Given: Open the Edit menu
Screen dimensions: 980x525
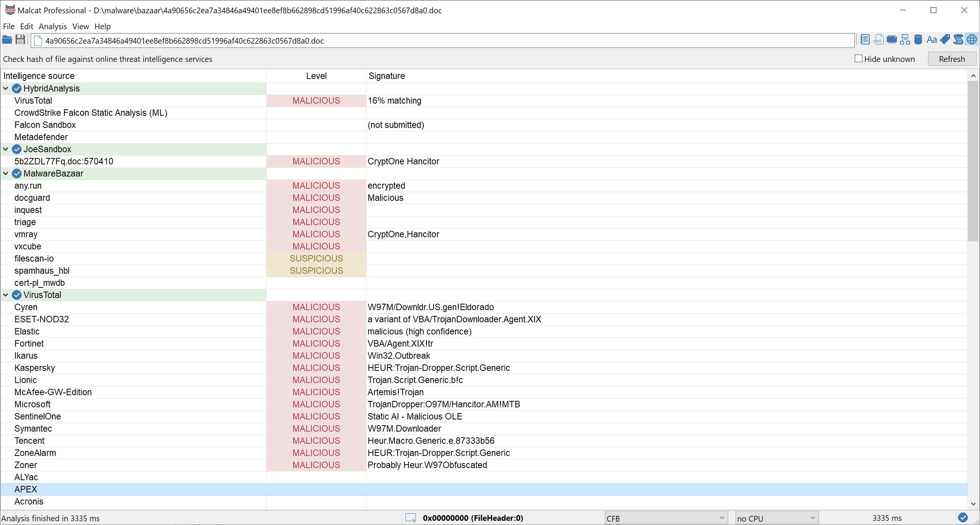Looking at the screenshot, I should point(27,26).
